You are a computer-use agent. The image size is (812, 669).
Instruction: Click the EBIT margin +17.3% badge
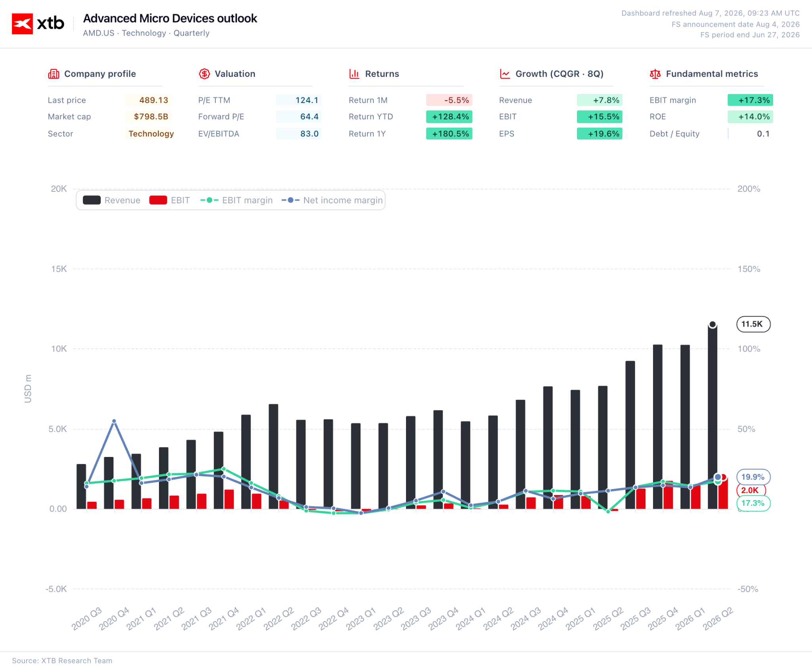click(x=750, y=100)
